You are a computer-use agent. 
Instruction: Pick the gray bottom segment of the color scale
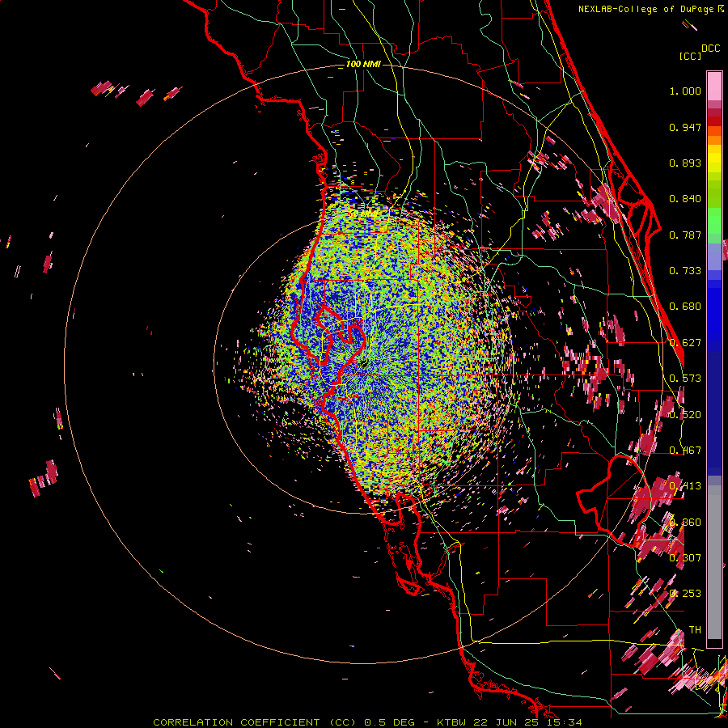(714, 562)
